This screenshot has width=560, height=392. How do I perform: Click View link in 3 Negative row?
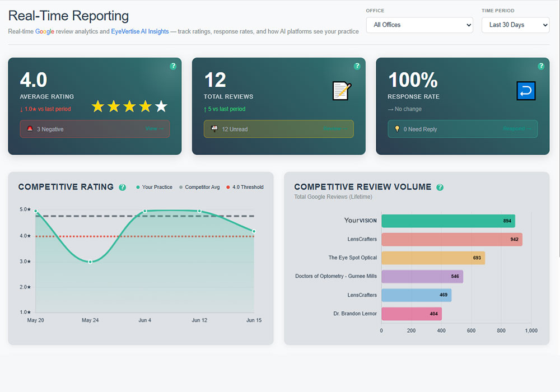coord(155,129)
